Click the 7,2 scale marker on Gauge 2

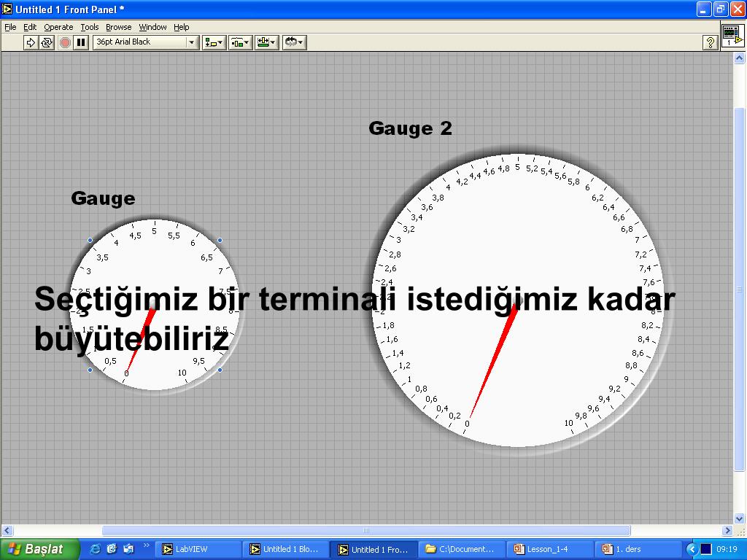[x=640, y=254]
